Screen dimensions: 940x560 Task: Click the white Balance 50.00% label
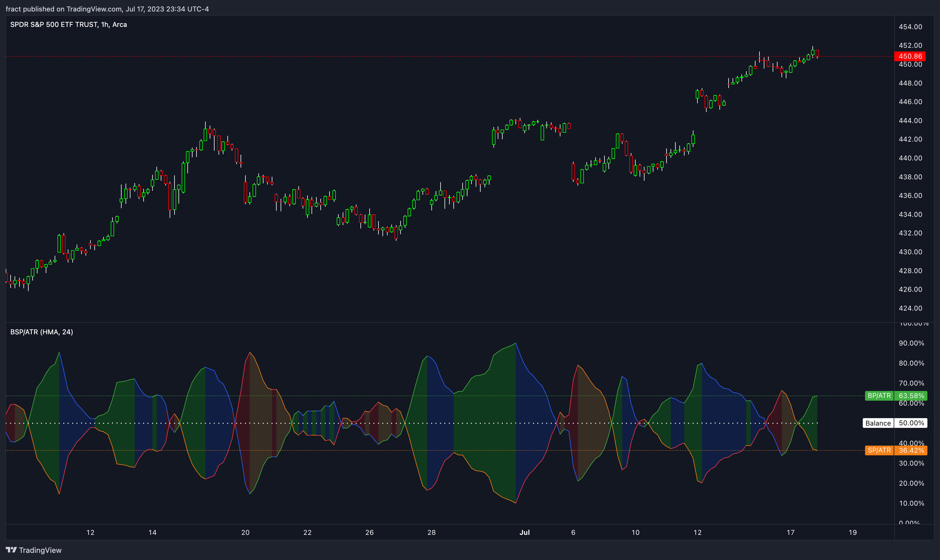point(895,423)
